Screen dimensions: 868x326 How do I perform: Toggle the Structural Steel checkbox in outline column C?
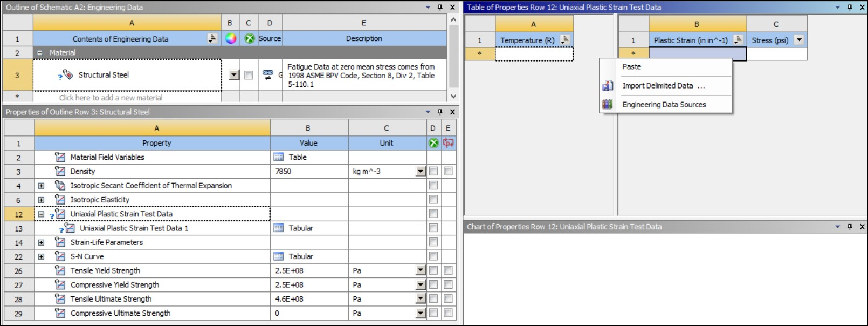[x=249, y=75]
